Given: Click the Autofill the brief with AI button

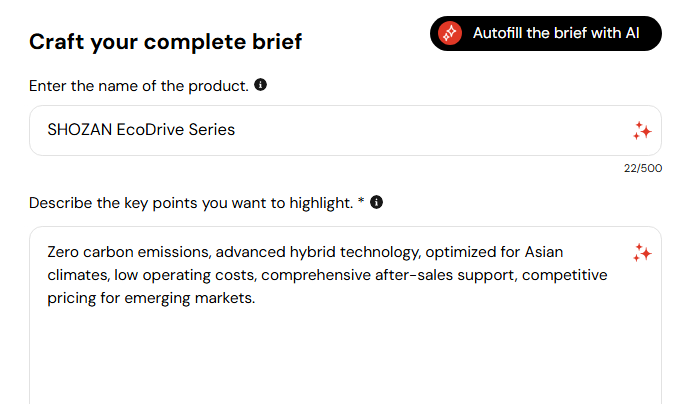Looking at the screenshot, I should (x=545, y=33).
